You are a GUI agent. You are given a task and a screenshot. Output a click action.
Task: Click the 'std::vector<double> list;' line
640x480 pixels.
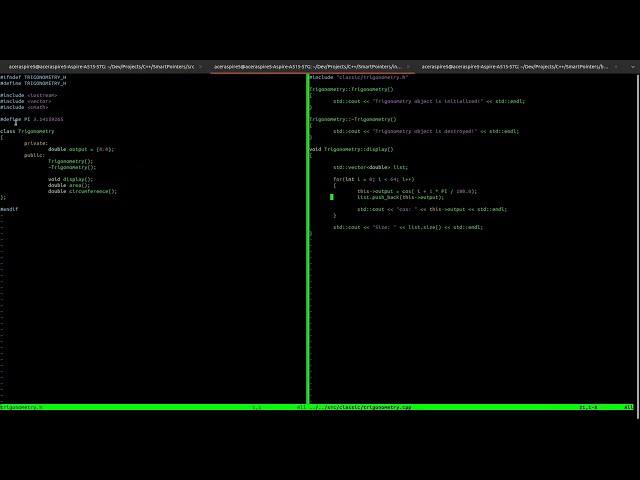click(x=371, y=167)
